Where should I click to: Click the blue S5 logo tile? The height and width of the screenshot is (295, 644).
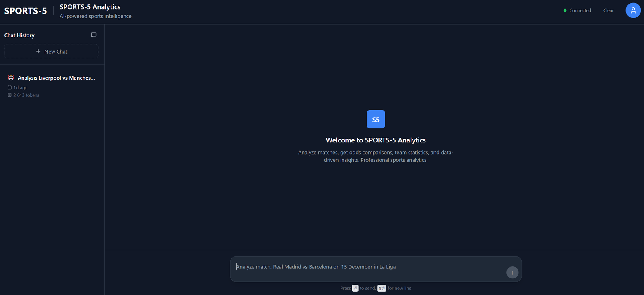(376, 120)
